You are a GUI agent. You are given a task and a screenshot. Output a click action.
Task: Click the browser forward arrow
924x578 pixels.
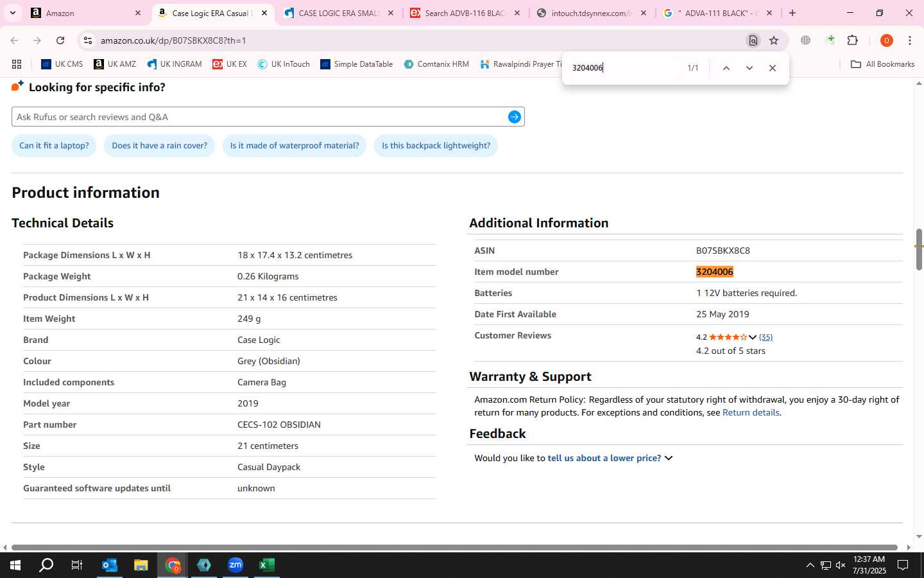[x=37, y=40]
